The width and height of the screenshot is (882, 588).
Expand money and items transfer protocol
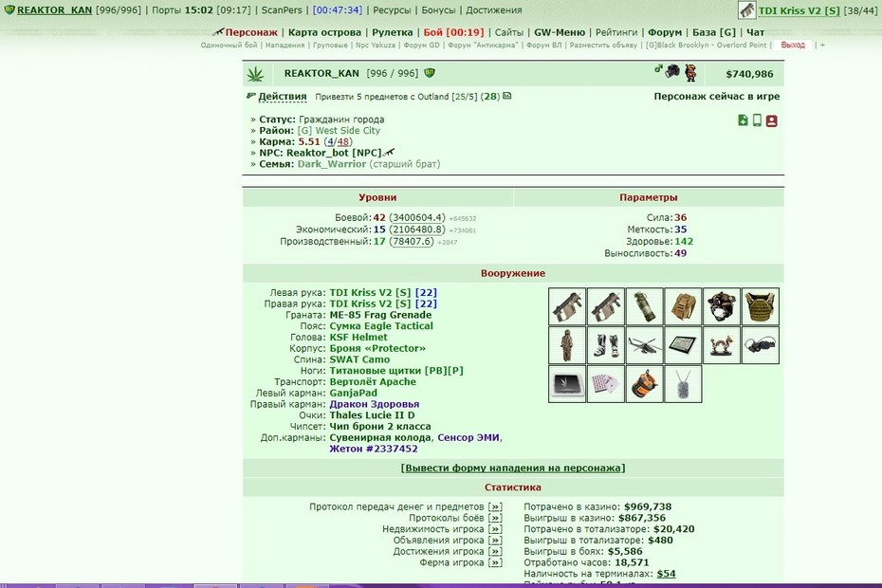(x=495, y=507)
